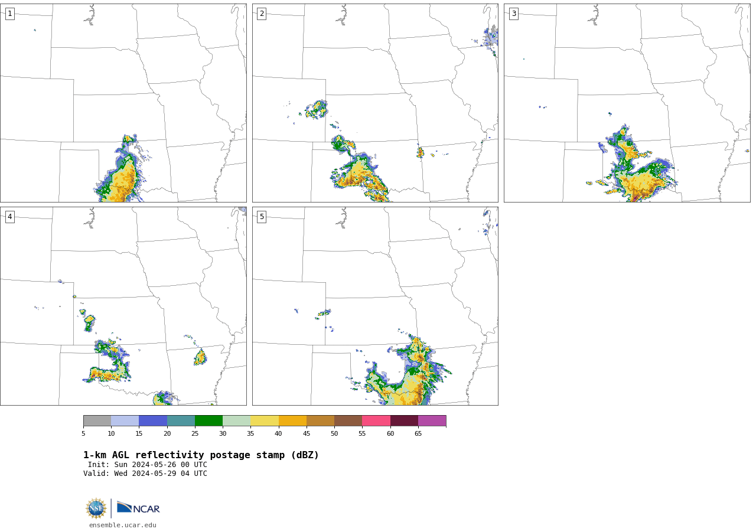Click the maroon 60-65 dBZ swatch
This screenshot has height=532, width=756.
(x=405, y=421)
